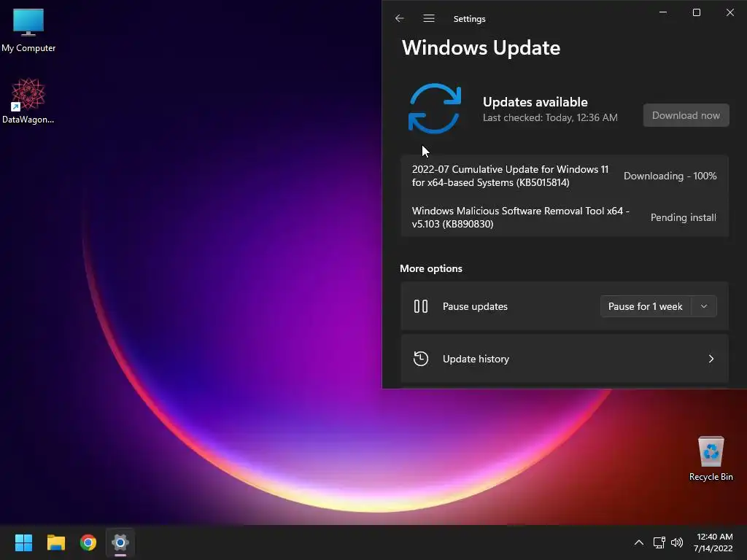Open DataWagon desktop shortcut
747x560 pixels.
28,101
